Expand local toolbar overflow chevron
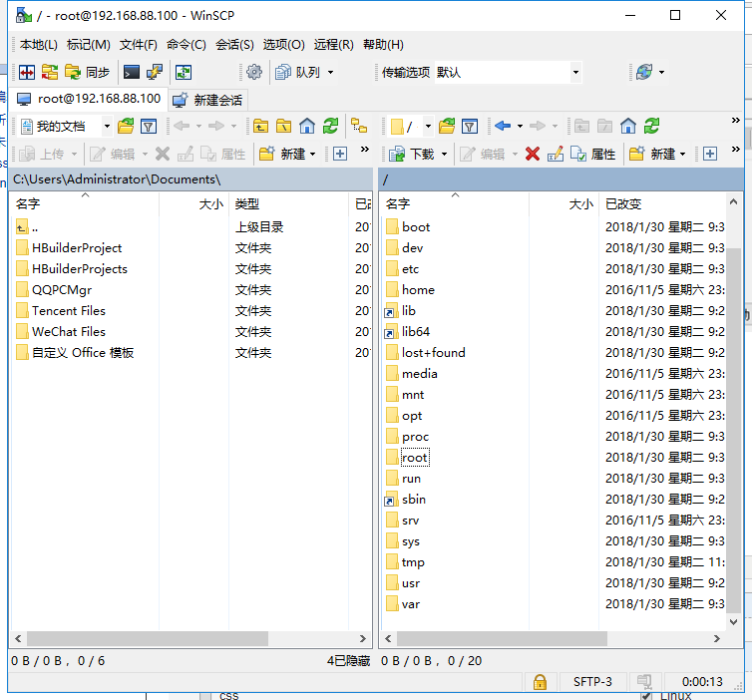 pyautogui.click(x=365, y=150)
